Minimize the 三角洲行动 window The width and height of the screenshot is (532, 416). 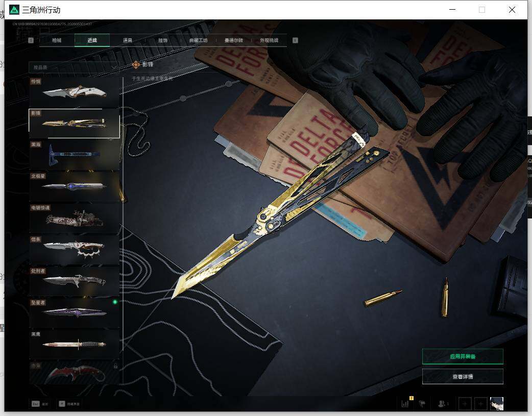click(452, 10)
